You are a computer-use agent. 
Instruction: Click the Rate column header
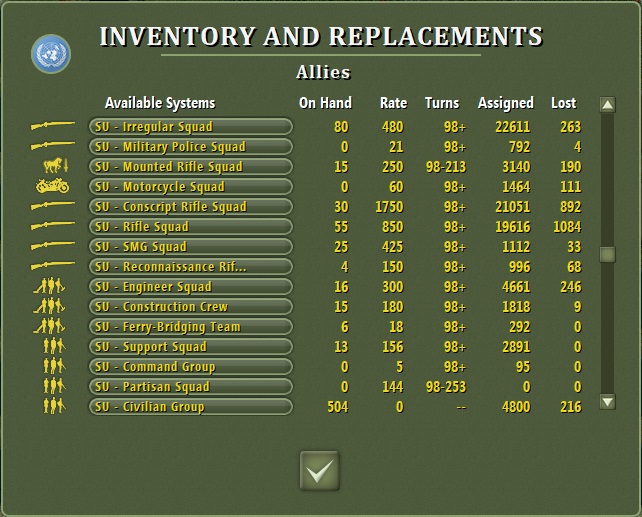(393, 103)
